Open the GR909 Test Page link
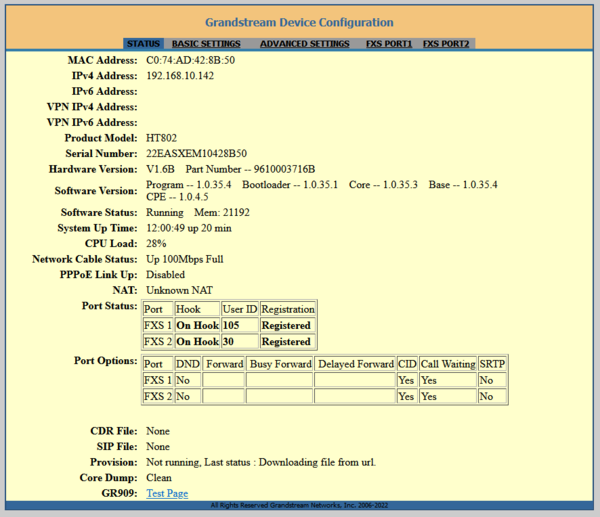 click(x=167, y=493)
